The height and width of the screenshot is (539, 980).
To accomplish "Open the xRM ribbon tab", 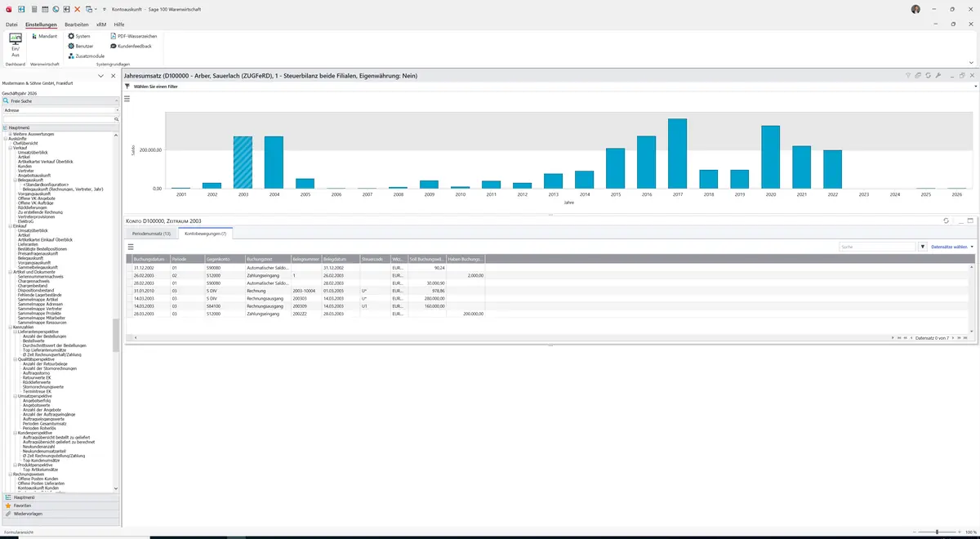I will pyautogui.click(x=101, y=25).
